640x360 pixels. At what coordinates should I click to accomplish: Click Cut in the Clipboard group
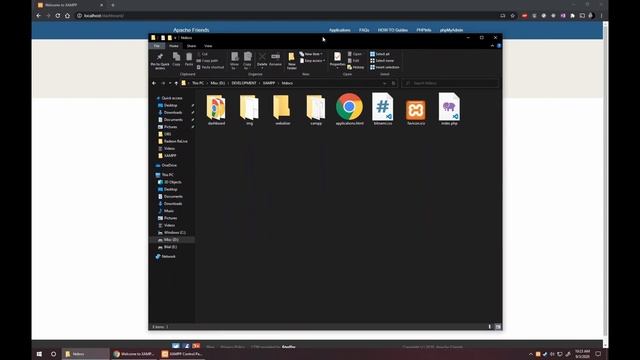202,54
